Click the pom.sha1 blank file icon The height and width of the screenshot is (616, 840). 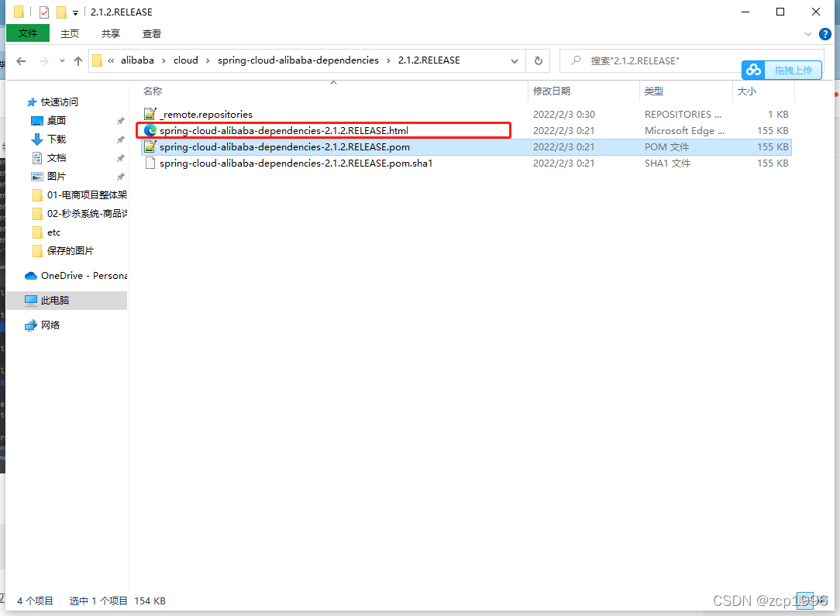150,163
